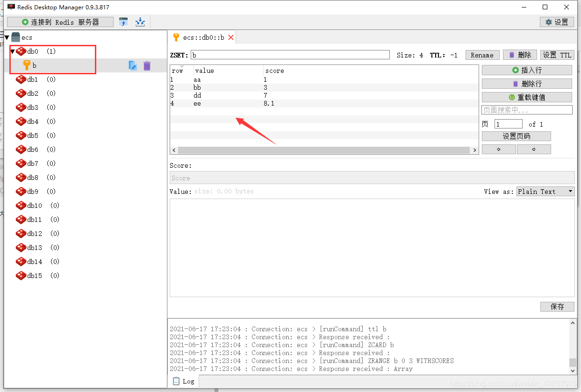Click the set page number button
This screenshot has height=392, width=581.
tap(516, 136)
